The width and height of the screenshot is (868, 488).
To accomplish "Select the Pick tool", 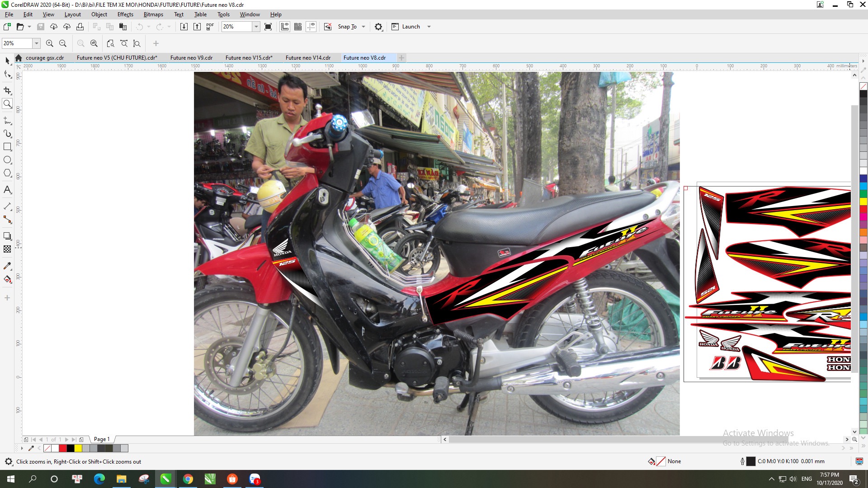I will coord(7,61).
